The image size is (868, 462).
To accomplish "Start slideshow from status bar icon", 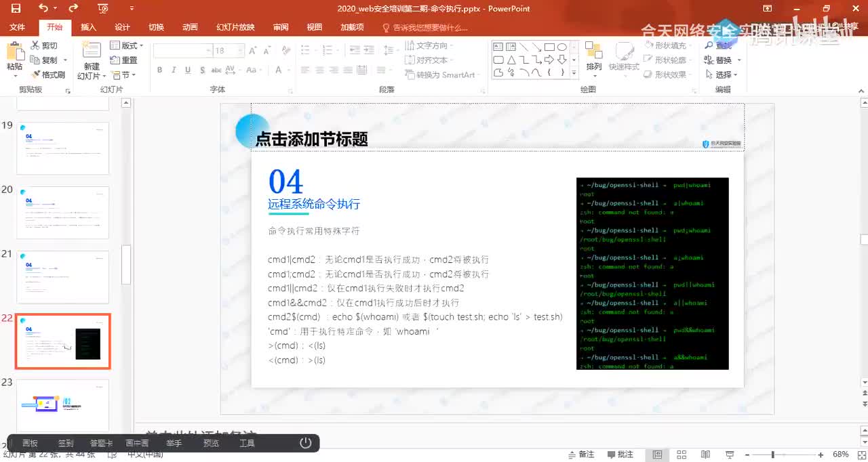I will [x=730, y=455].
